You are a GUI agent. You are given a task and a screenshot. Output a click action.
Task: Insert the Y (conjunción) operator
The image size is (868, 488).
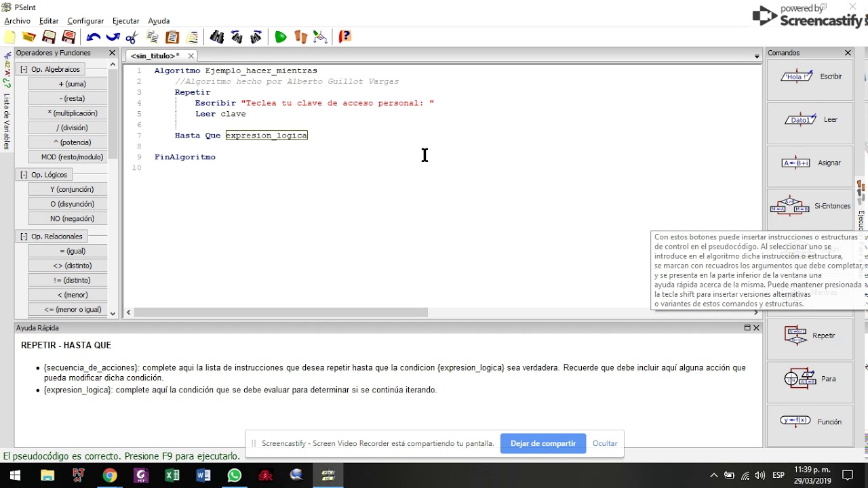68,189
